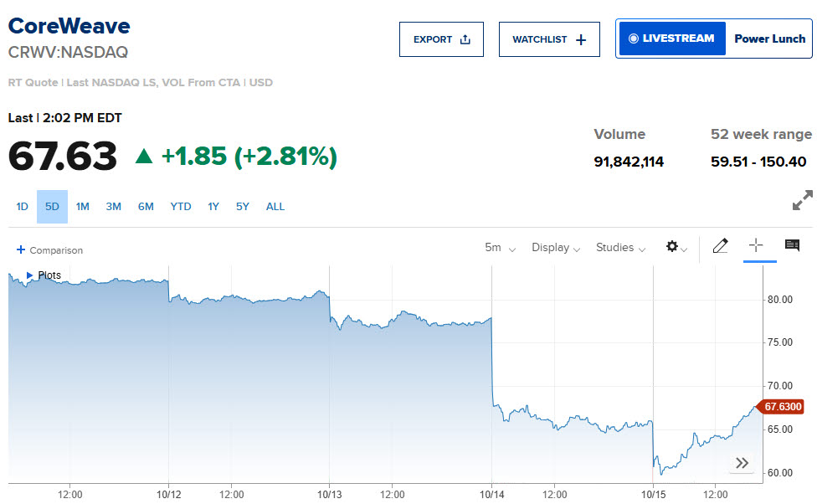Click the export share icon
The width and height of the screenshot is (817, 504).
click(465, 39)
